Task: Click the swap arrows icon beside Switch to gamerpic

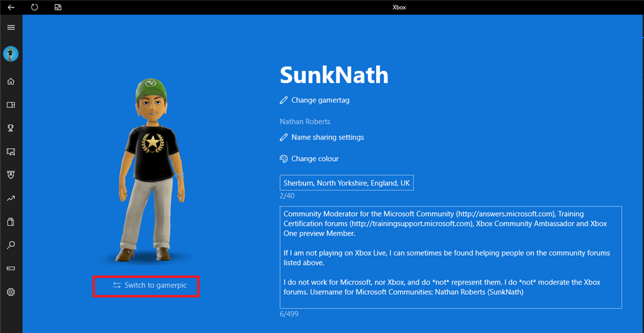Action: pyautogui.click(x=117, y=285)
